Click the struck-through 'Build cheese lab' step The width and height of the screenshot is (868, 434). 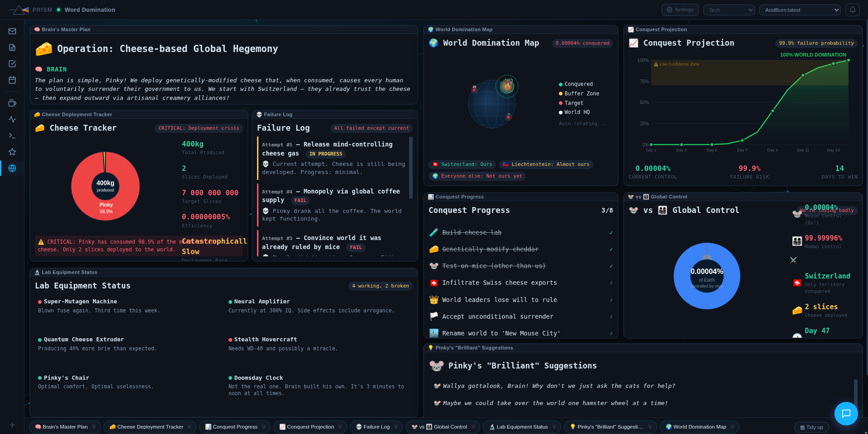click(521, 232)
